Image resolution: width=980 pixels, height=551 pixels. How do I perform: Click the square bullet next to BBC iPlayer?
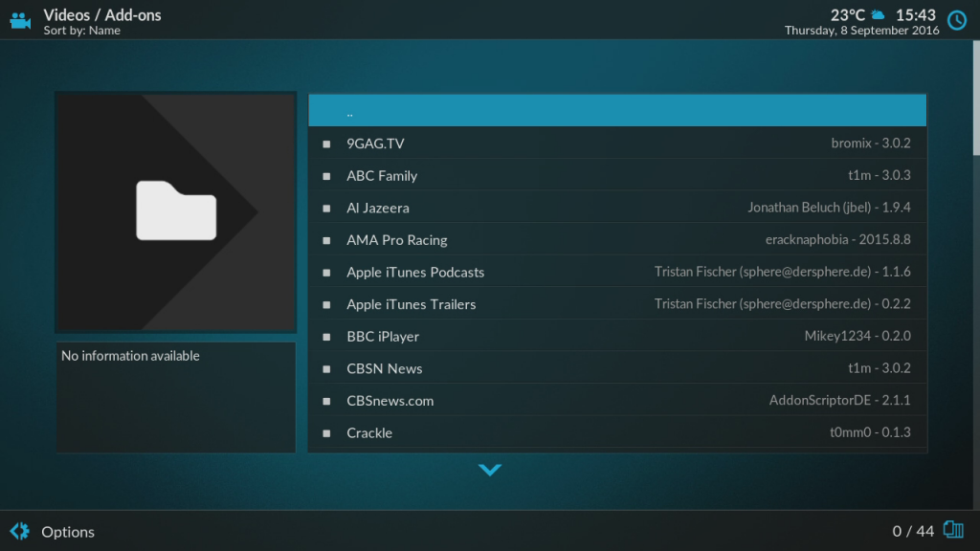click(326, 338)
